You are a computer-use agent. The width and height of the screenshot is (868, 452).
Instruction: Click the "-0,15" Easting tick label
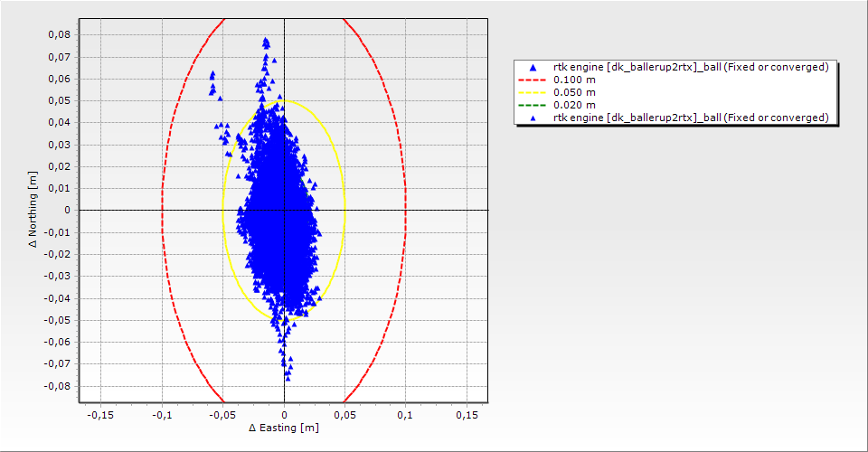point(100,415)
